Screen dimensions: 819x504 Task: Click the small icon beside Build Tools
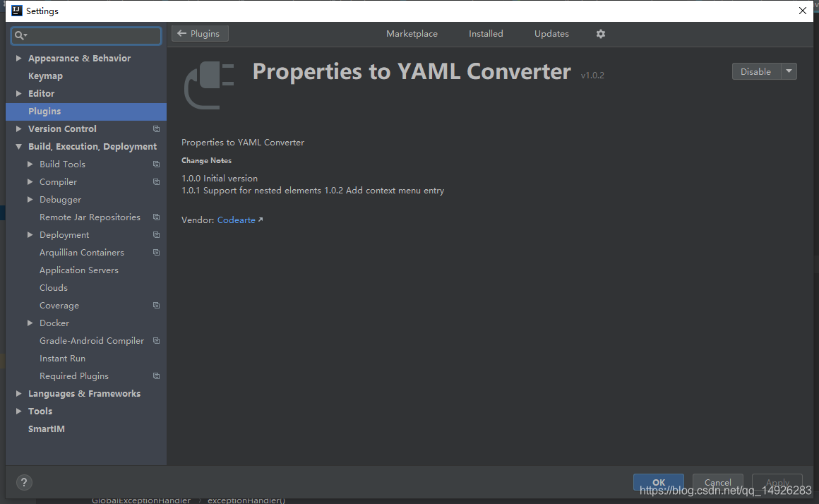coord(156,164)
